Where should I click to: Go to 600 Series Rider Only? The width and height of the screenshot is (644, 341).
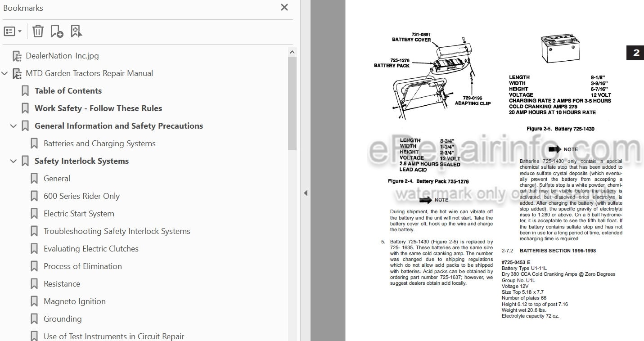click(x=81, y=196)
